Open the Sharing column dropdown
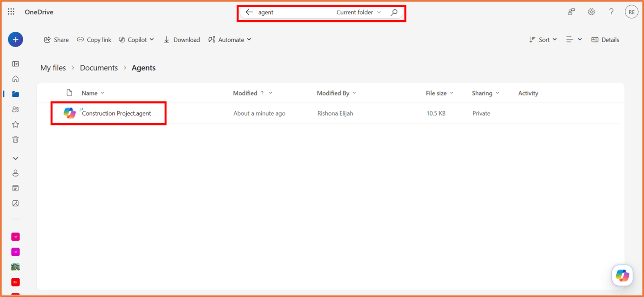 (485, 93)
